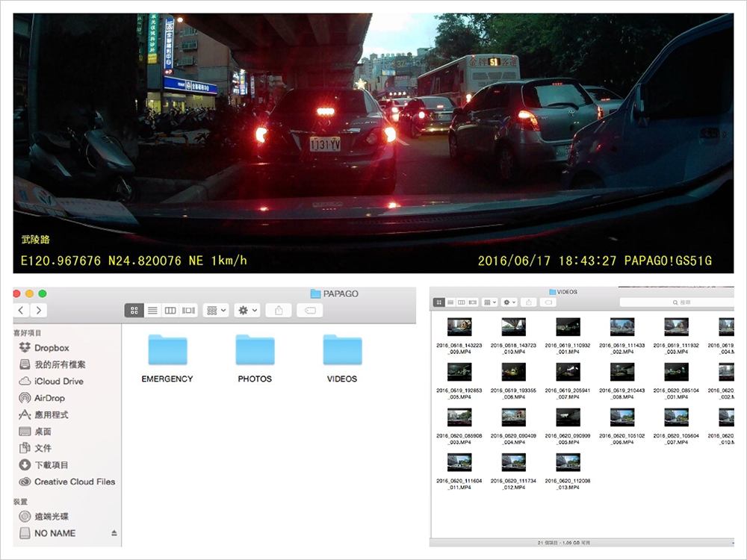Viewport: 747px width, 560px height.
Task: Open gear action menu in PAPAGO window
Action: coord(247,311)
